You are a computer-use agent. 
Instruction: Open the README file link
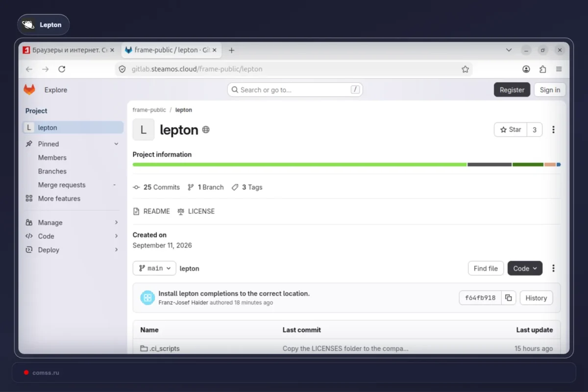click(x=151, y=211)
